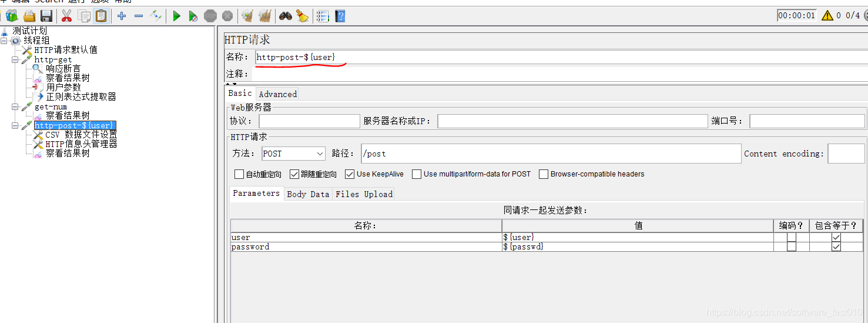Click the Toggle enable/disable icon
This screenshot has width=868, height=323.
pos(155,16)
